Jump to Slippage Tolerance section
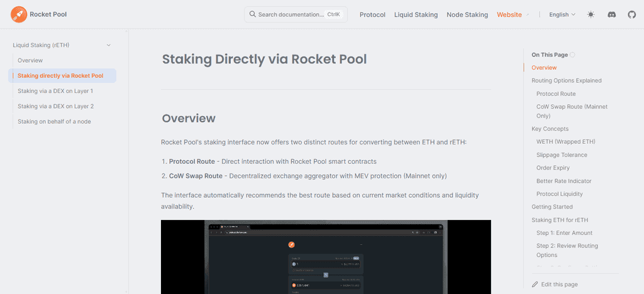The height and width of the screenshot is (294, 644). 562,155
